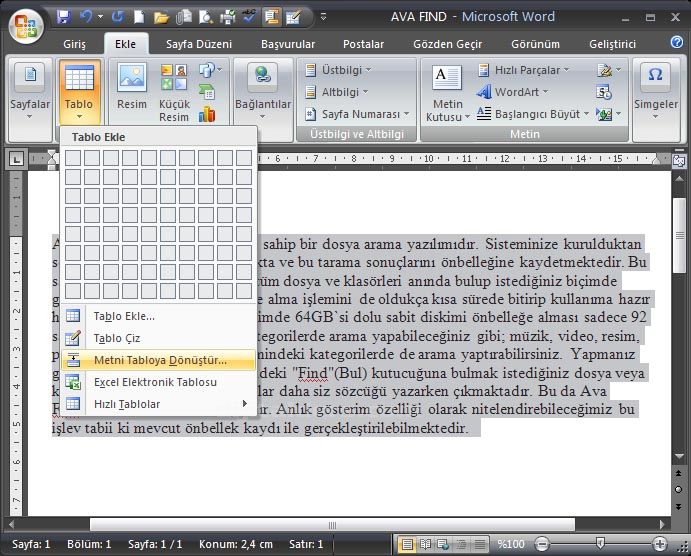Click the Redo/Repeat icon in Quick Access
The image size is (691, 556).
coord(117,17)
